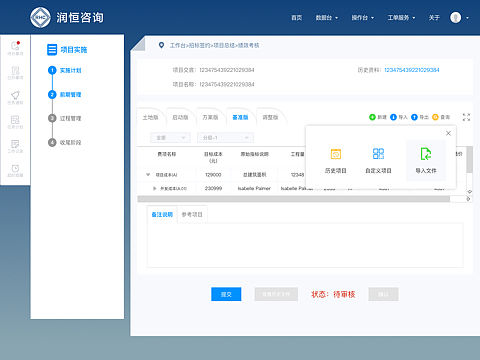
Task: Select the highlighted 基准版 tab
Action: 240,117
